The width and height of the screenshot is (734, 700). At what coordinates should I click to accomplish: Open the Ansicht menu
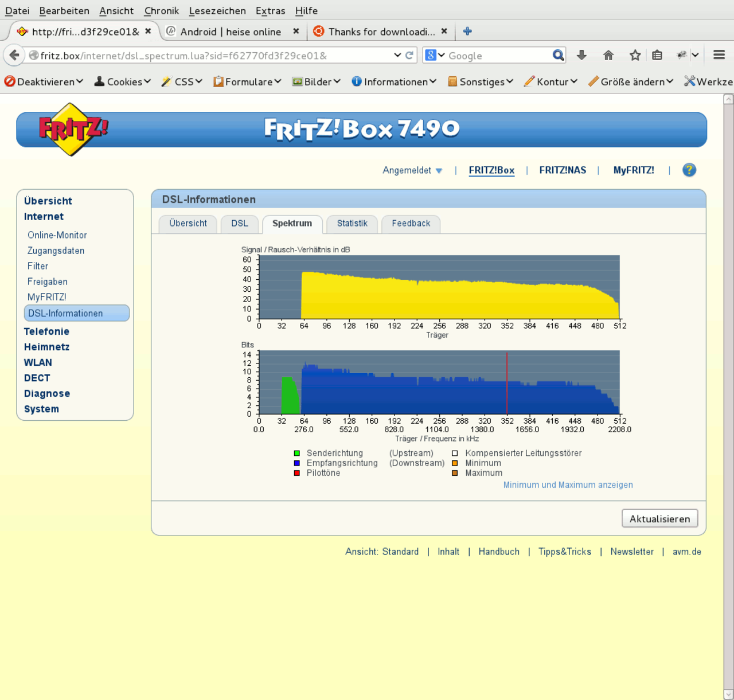[116, 10]
